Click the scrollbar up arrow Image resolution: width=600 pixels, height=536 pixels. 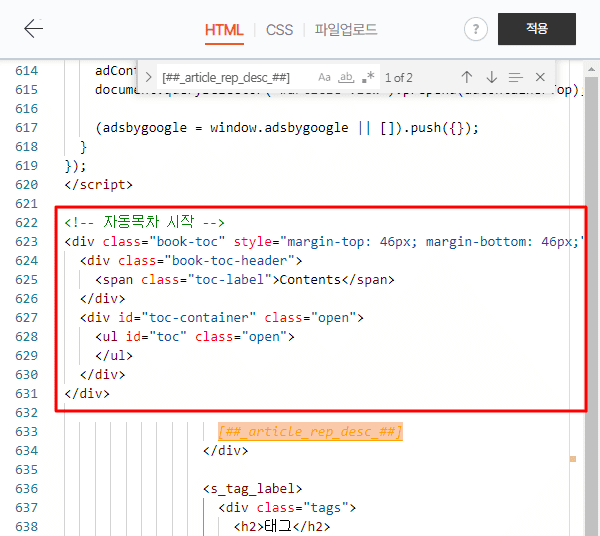591,70
